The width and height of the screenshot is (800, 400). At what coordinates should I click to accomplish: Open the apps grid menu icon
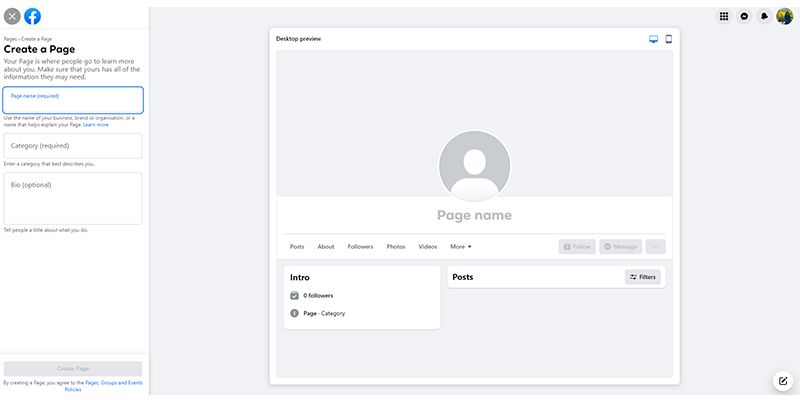724,16
